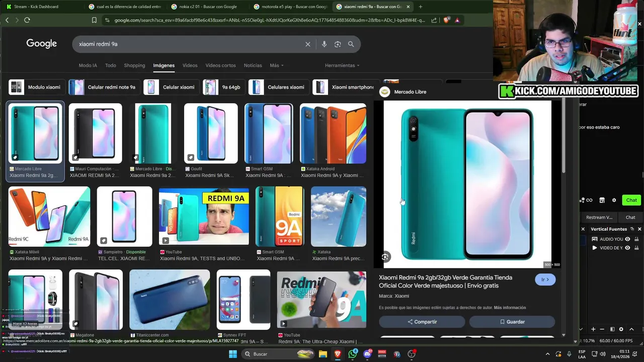Open File Explorer from the taskbar
This screenshot has width=644, height=362.
click(x=323, y=354)
